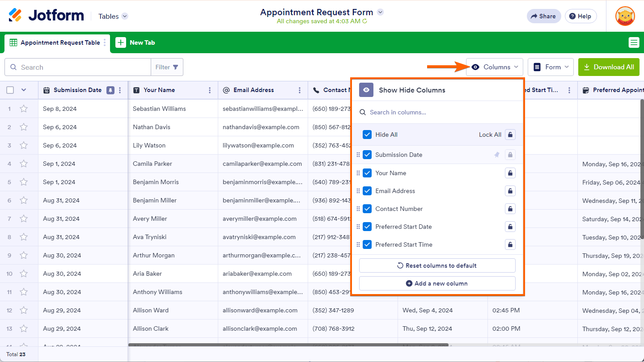Screen dimensions: 644x362
Task: Open Email Address column options menu
Action: click(x=300, y=90)
